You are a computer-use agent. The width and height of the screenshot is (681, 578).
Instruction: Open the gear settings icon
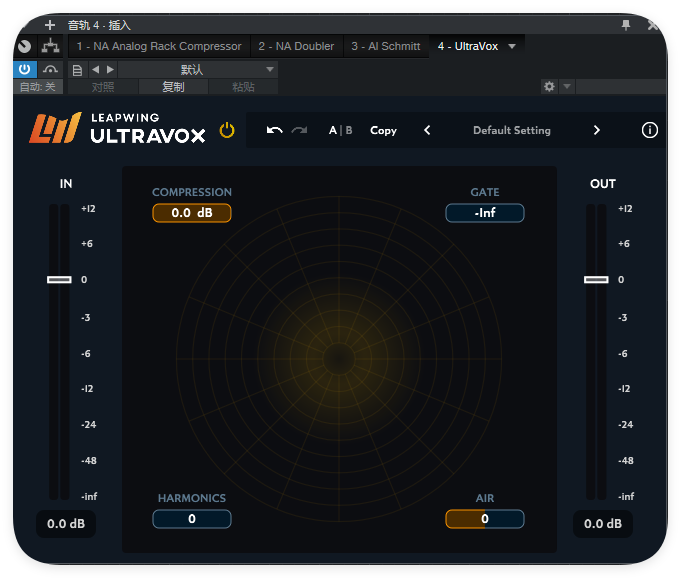point(549,86)
